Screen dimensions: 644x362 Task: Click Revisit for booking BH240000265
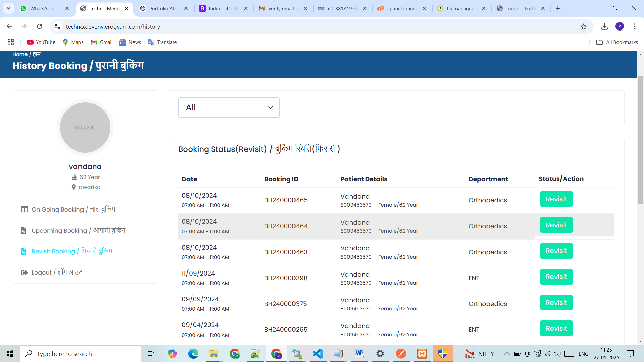click(556, 328)
